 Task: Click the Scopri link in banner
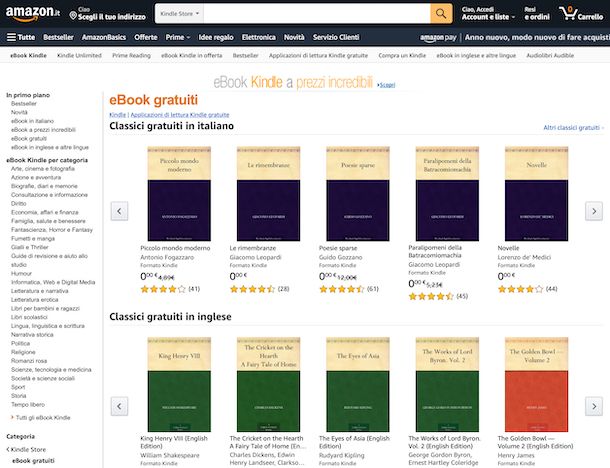pyautogui.click(x=387, y=85)
